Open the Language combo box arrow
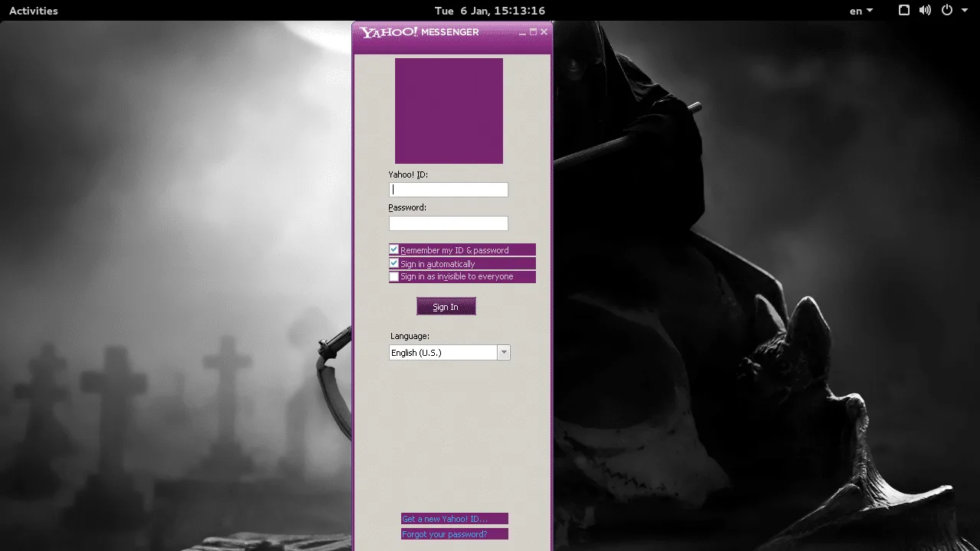This screenshot has height=551, width=980. point(504,353)
